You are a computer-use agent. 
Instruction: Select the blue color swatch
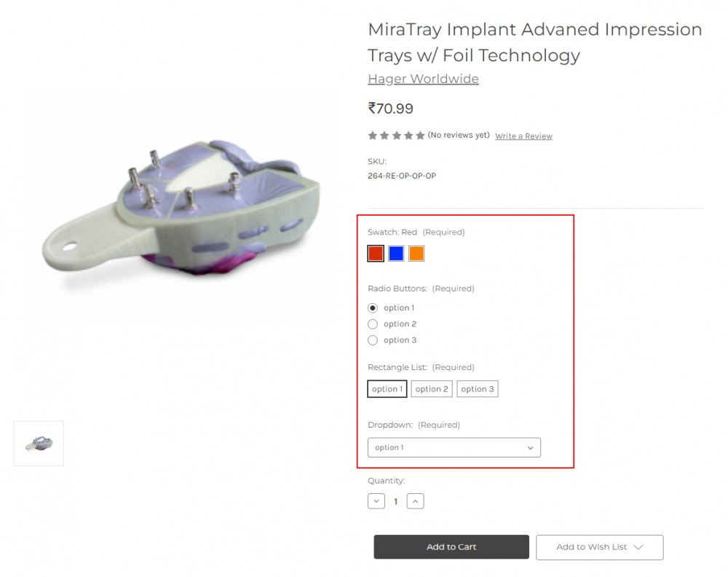(x=395, y=254)
